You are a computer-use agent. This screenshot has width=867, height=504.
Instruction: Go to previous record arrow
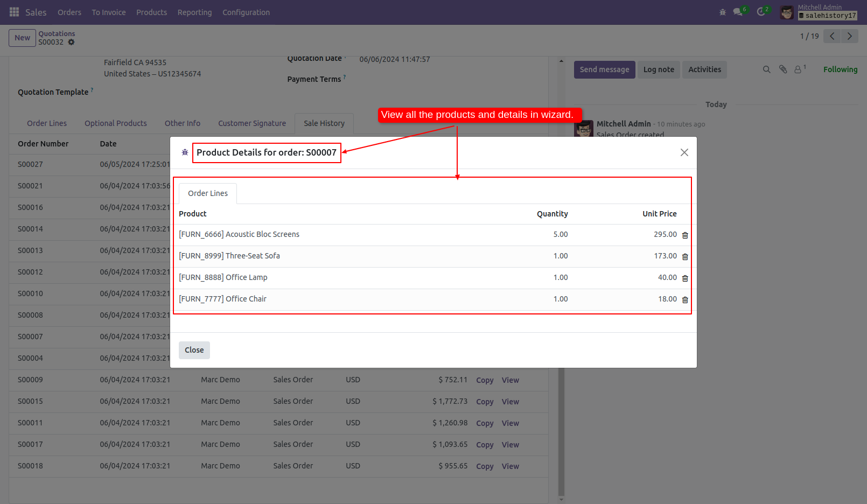tap(832, 36)
